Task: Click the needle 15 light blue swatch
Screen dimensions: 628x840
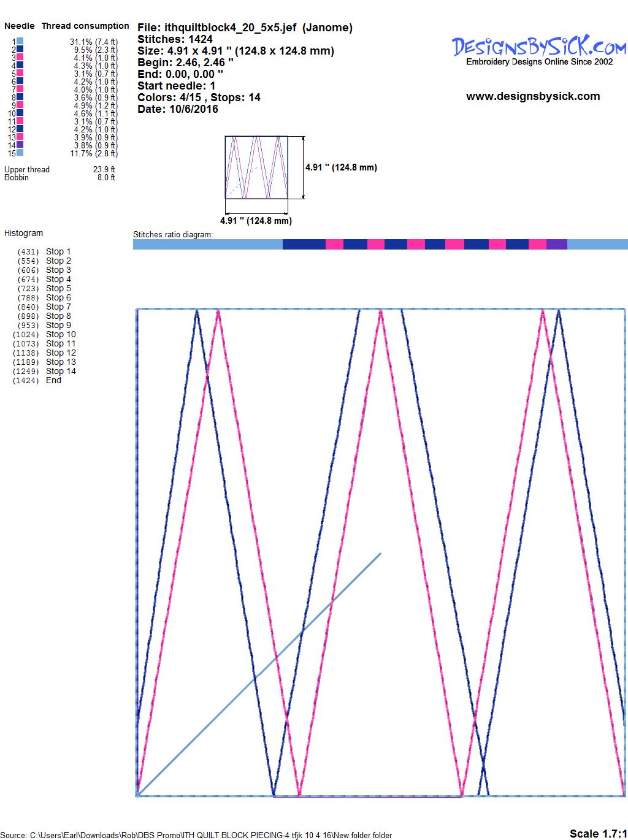Action: 20,153
